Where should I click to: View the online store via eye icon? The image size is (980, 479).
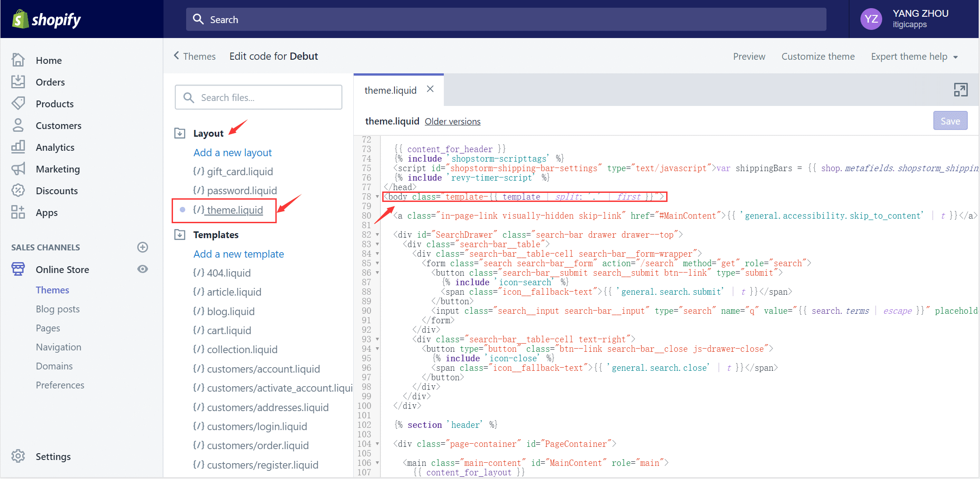(143, 269)
